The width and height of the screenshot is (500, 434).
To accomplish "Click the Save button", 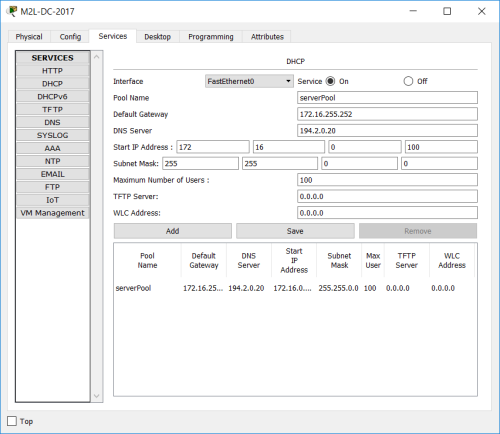I will click(x=295, y=231).
